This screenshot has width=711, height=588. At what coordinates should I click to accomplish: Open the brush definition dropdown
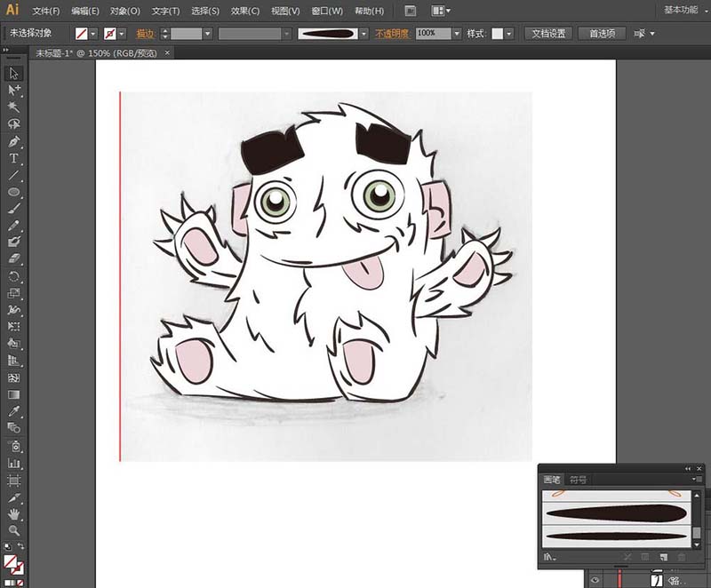tap(363, 34)
